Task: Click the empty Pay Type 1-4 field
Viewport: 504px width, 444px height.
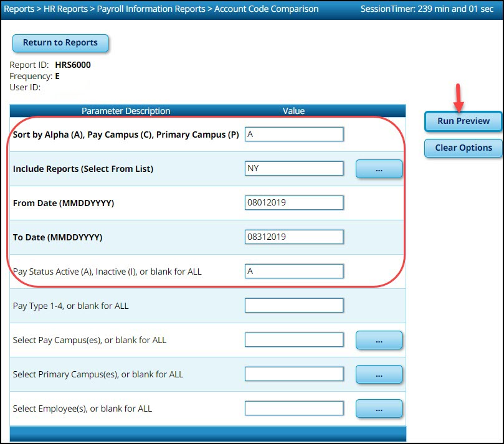Action: click(x=294, y=305)
